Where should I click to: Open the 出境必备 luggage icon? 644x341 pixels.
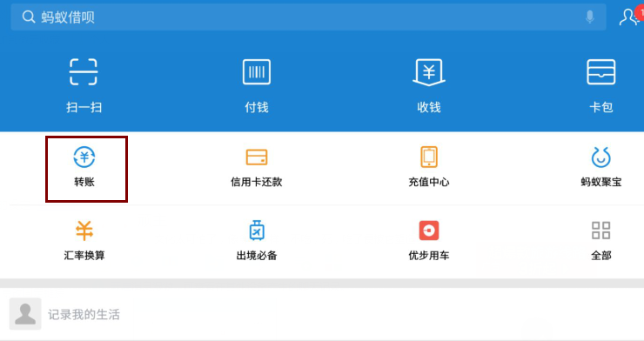[257, 231]
